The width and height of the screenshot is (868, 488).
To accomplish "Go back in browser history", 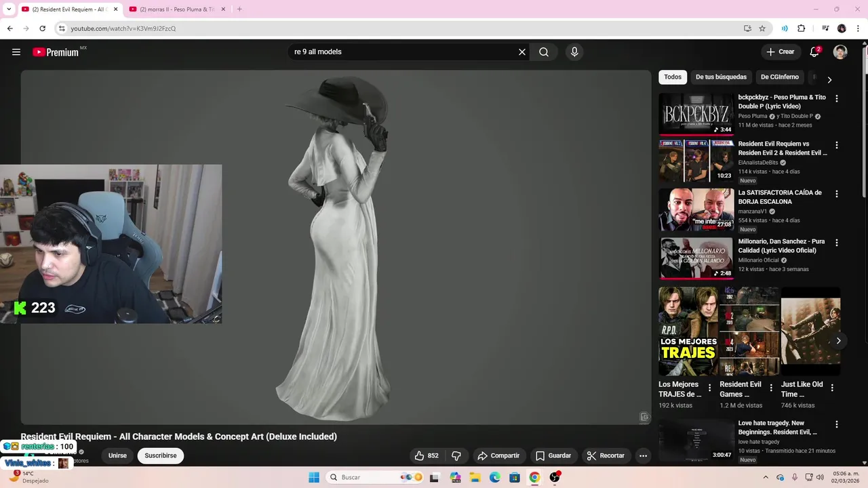I will pos(9,28).
